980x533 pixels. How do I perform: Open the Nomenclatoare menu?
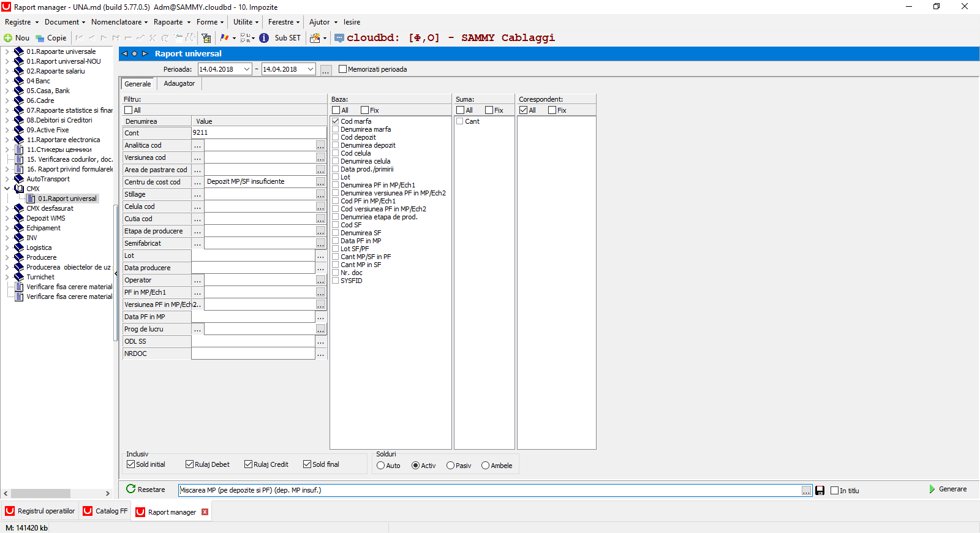[x=119, y=22]
